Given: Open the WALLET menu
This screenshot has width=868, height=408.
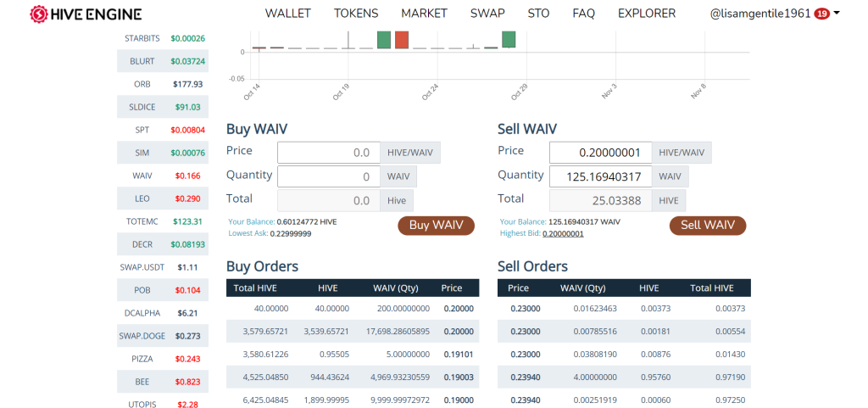Looking at the screenshot, I should click(x=288, y=14).
